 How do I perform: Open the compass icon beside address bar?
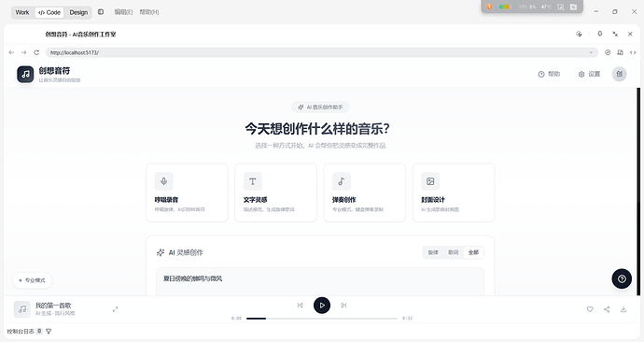pos(608,52)
